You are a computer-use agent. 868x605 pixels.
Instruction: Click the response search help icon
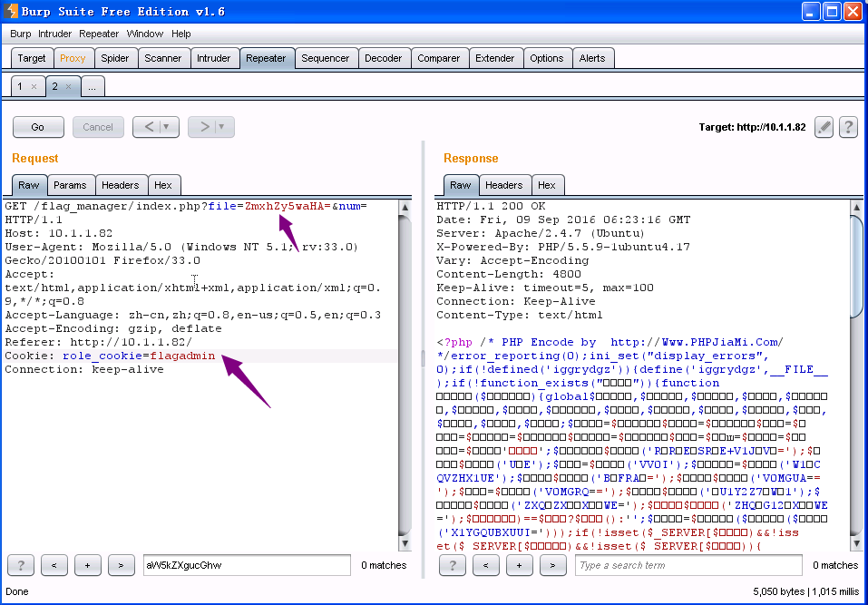point(453,565)
